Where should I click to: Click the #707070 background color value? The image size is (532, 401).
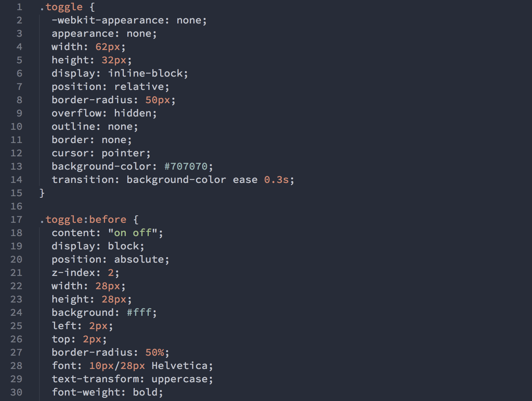click(186, 166)
